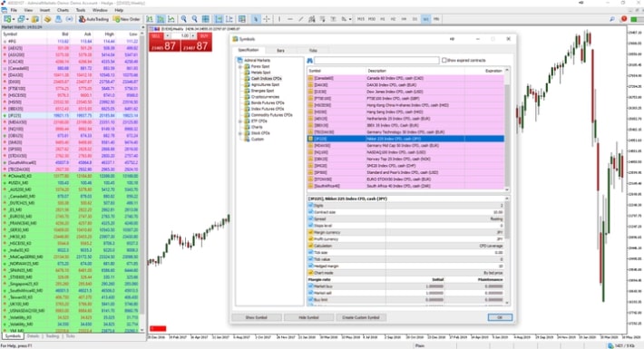Toggle the chart shift icon
The image size is (644, 349).
[229, 19]
